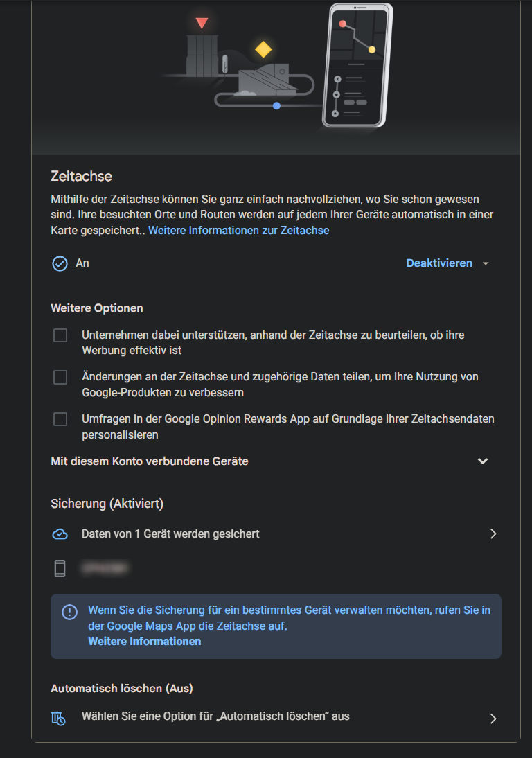Viewport: 532px width, 758px height.
Task: Select Wählen Sie eine Option für Automatisch löschen
Action: pos(215,716)
